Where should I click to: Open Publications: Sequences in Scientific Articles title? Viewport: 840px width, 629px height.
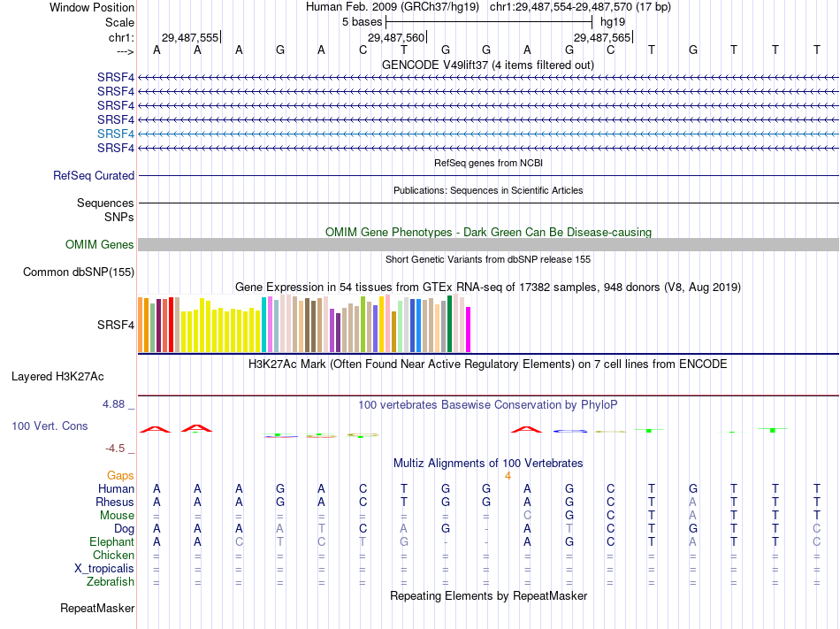pyautogui.click(x=488, y=190)
